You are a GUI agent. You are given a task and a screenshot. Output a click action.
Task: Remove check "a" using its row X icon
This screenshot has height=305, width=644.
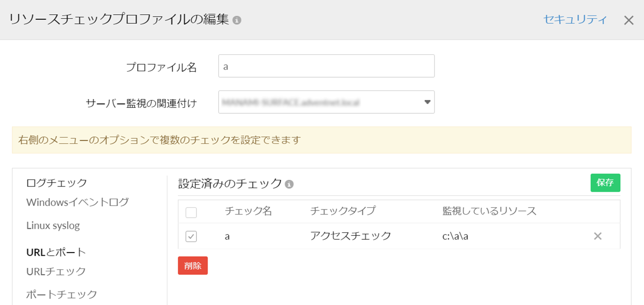point(598,236)
